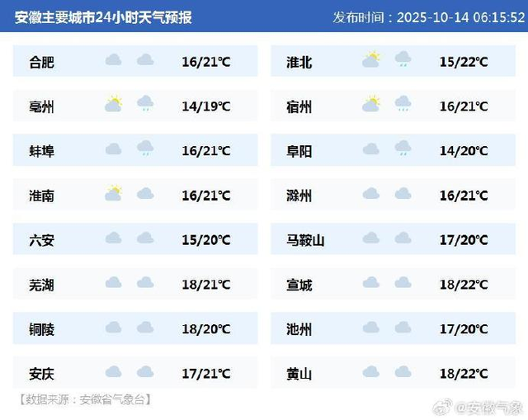Click Bozhou's sunny-cloudy weather icon

pyautogui.click(x=114, y=104)
